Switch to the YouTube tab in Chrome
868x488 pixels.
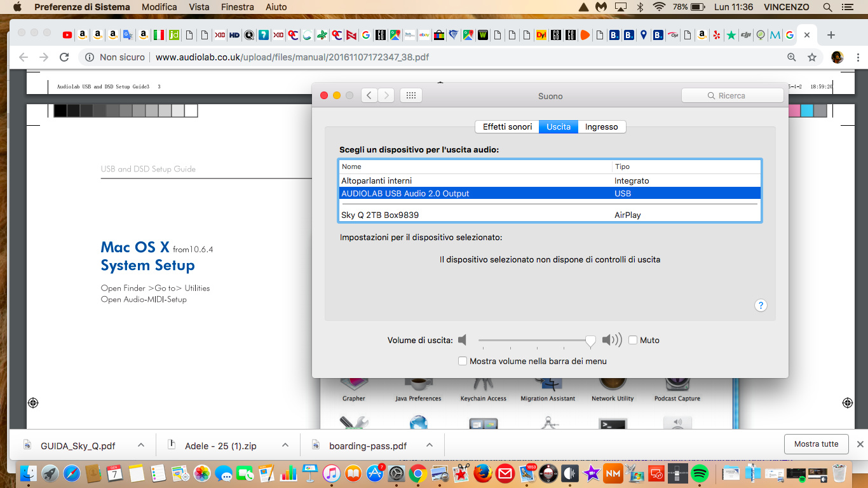coord(67,35)
